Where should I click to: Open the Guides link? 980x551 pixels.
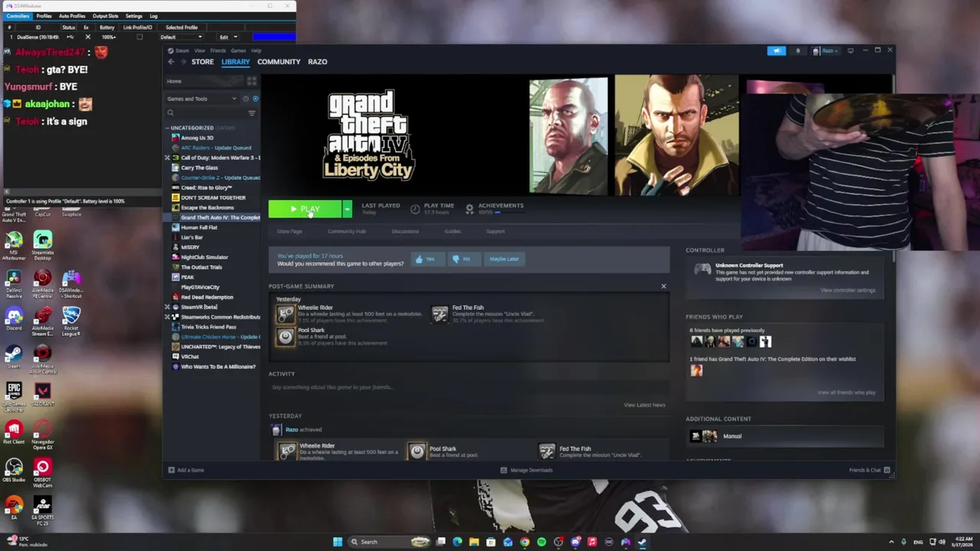(452, 231)
